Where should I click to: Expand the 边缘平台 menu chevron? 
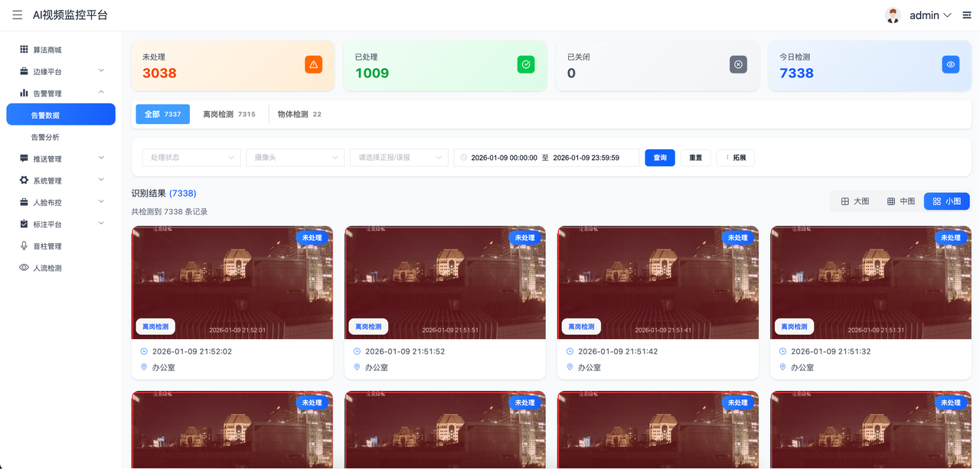102,71
